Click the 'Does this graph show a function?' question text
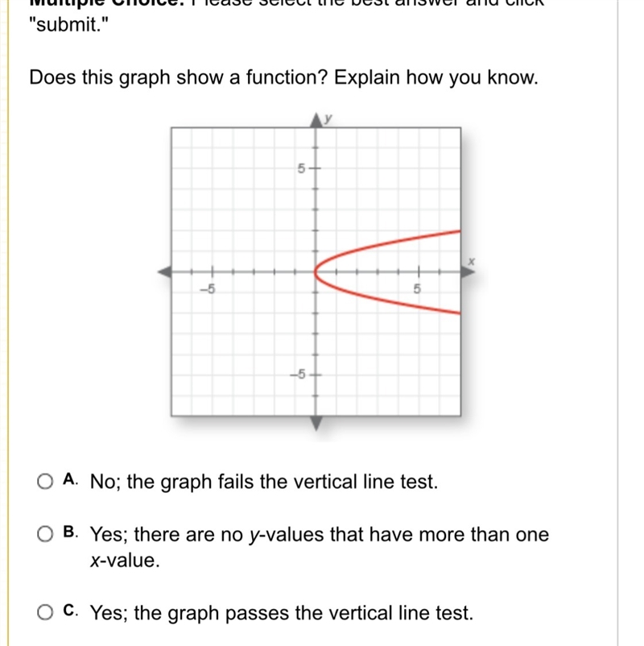The image size is (644, 646). coord(178,77)
